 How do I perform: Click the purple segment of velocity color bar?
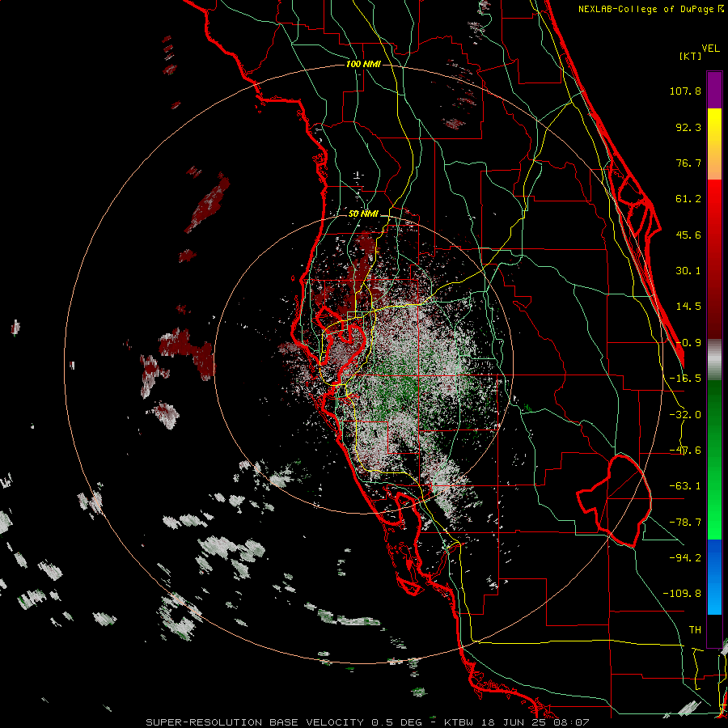[x=714, y=90]
